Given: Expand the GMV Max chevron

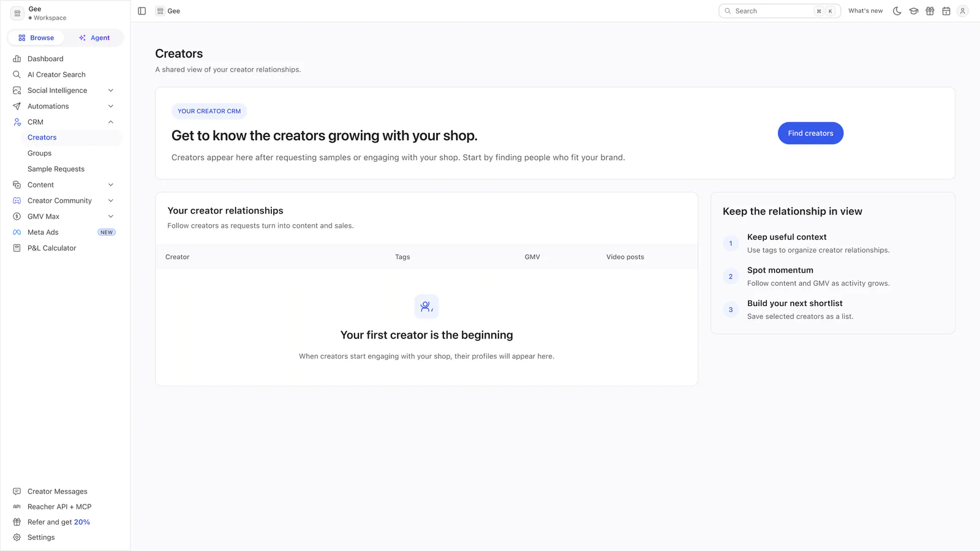Looking at the screenshot, I should pos(111,217).
